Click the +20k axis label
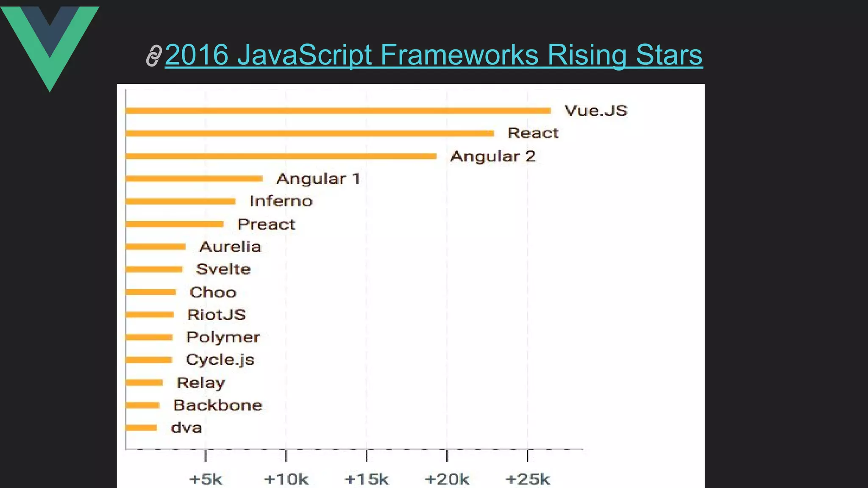 (x=447, y=479)
